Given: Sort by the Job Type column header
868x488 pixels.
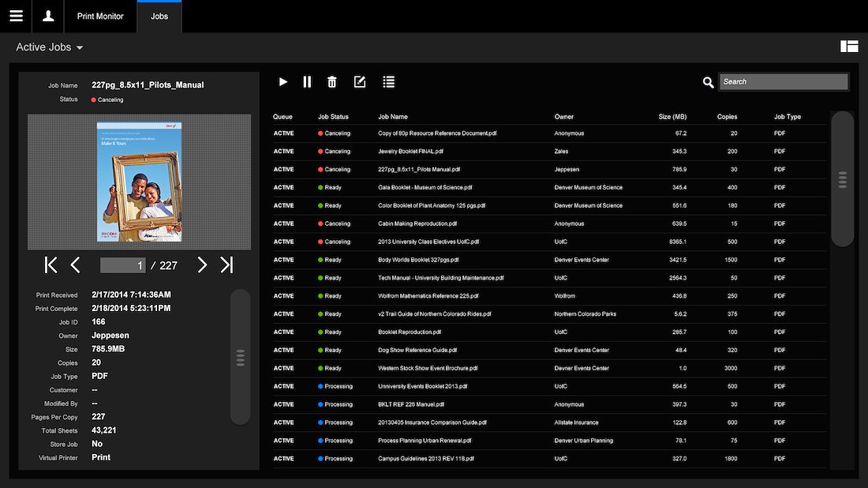Looking at the screenshot, I should tap(788, 117).
